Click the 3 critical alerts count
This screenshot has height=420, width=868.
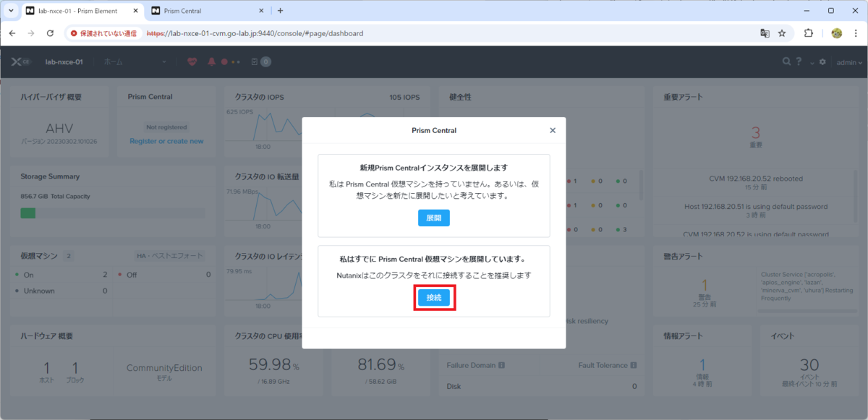(756, 133)
